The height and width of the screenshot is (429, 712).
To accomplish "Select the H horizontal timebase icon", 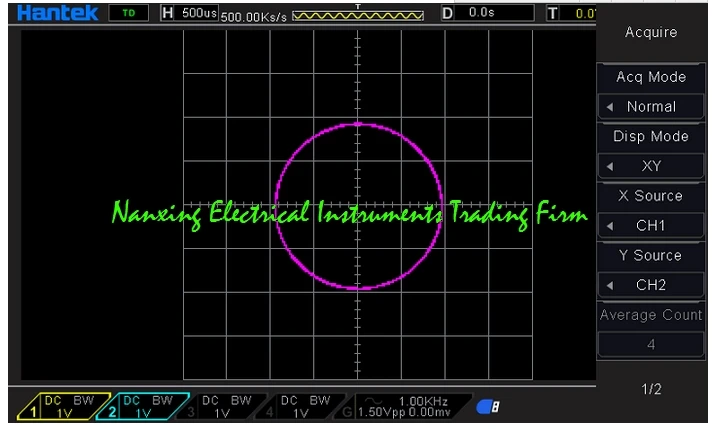I will coord(167,13).
